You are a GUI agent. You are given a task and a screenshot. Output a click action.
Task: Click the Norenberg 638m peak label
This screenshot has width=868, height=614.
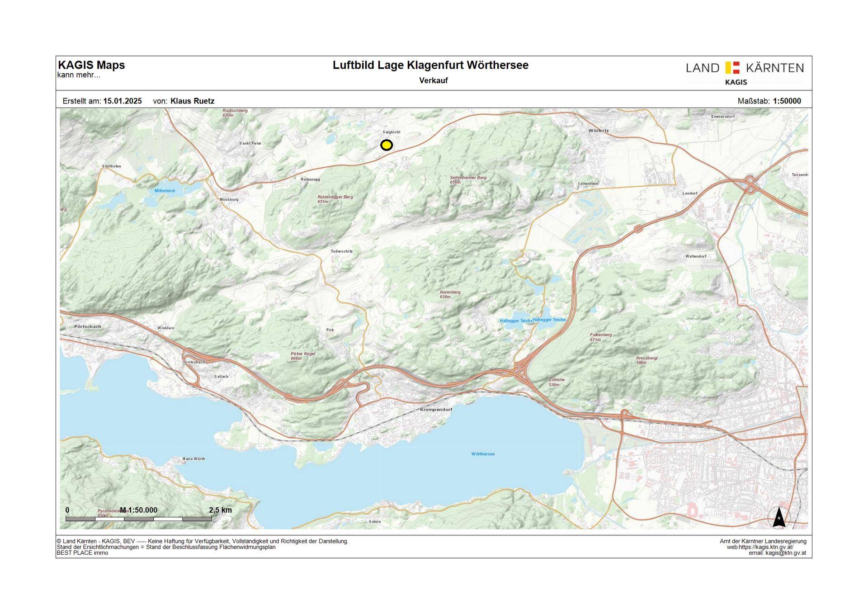click(450, 294)
